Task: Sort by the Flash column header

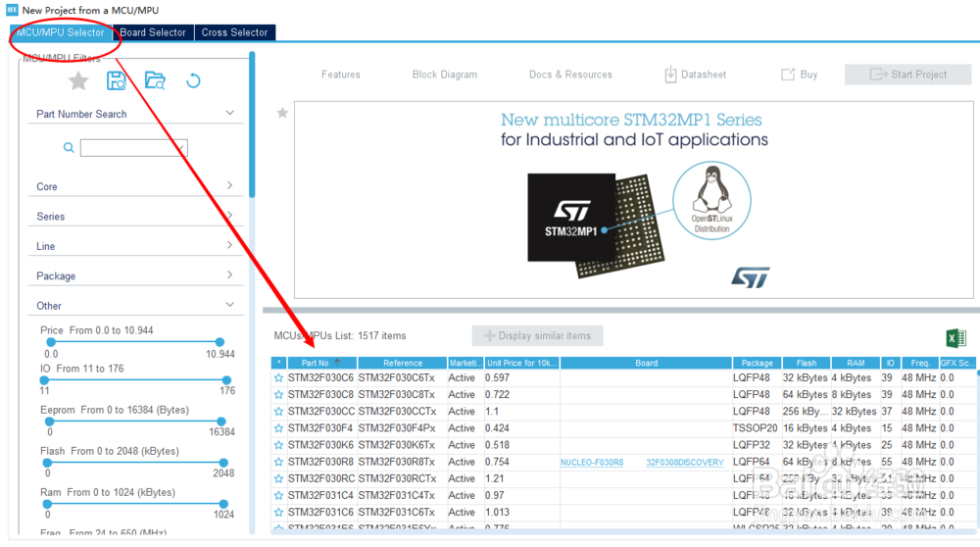Action: pos(807,363)
